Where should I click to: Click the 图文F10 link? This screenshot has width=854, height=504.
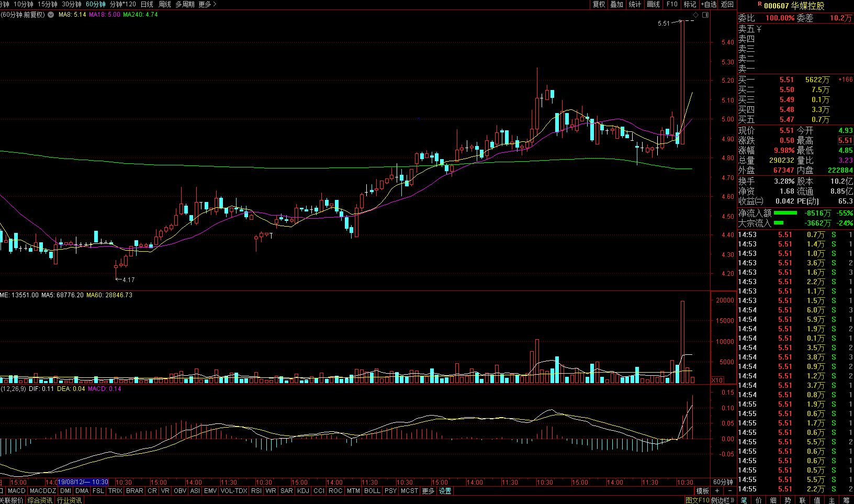click(697, 500)
